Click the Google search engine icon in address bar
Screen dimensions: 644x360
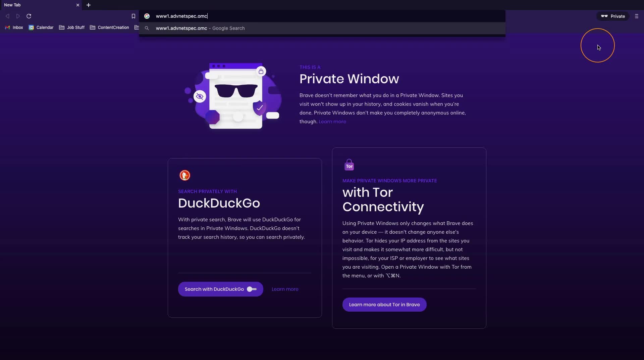tap(147, 16)
